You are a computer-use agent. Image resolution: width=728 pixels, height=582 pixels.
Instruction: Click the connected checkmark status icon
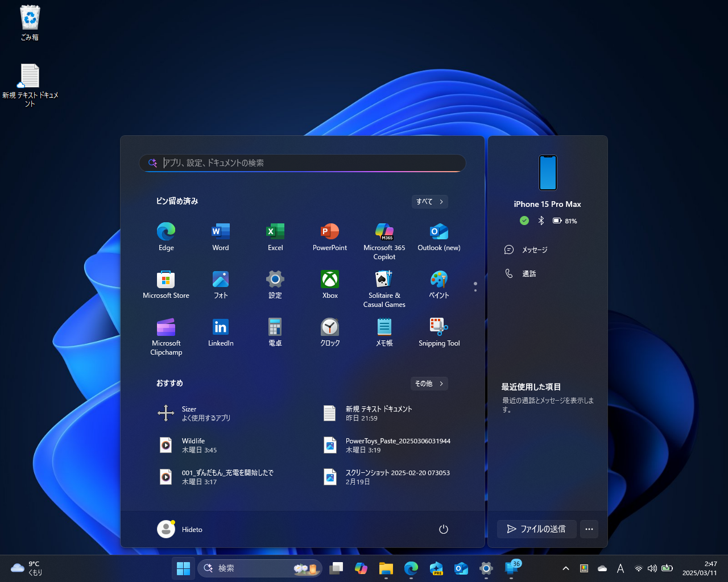pyautogui.click(x=524, y=221)
